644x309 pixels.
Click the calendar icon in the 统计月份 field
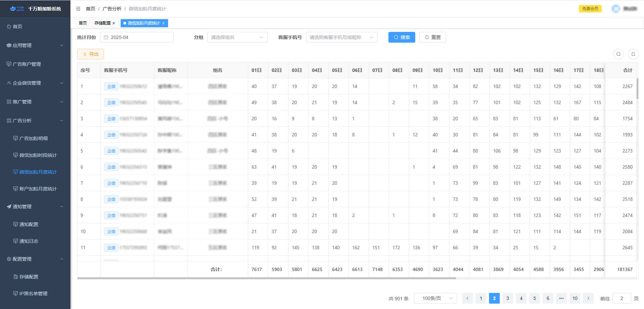pyautogui.click(x=106, y=37)
